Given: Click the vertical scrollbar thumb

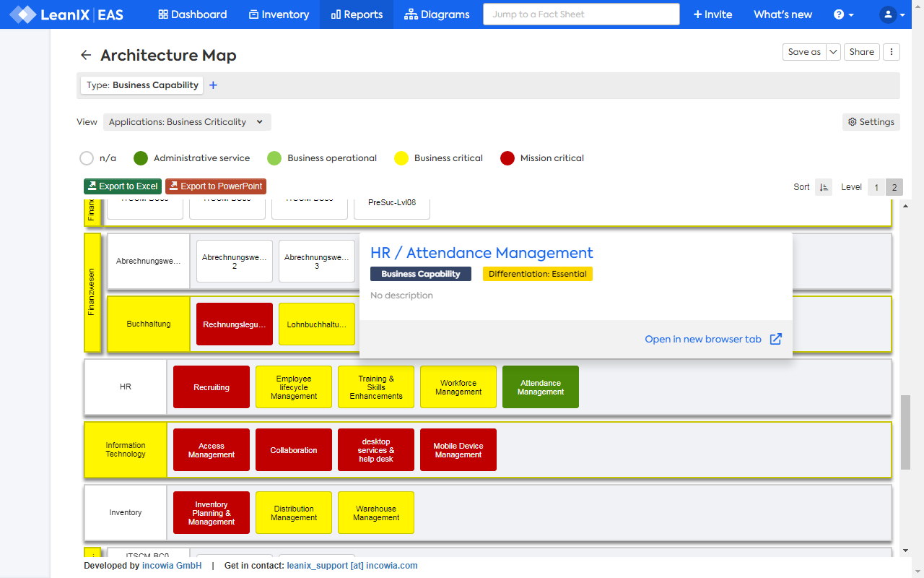Looking at the screenshot, I should [905, 432].
